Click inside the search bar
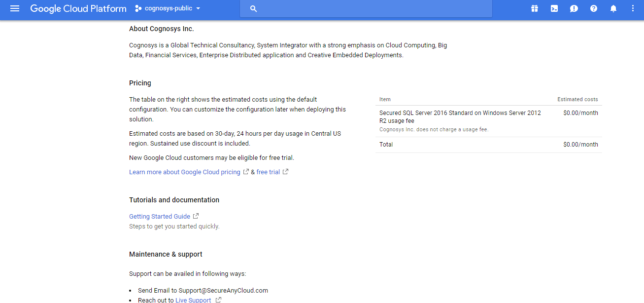Screen dimensions: 644x303 click(366, 8)
